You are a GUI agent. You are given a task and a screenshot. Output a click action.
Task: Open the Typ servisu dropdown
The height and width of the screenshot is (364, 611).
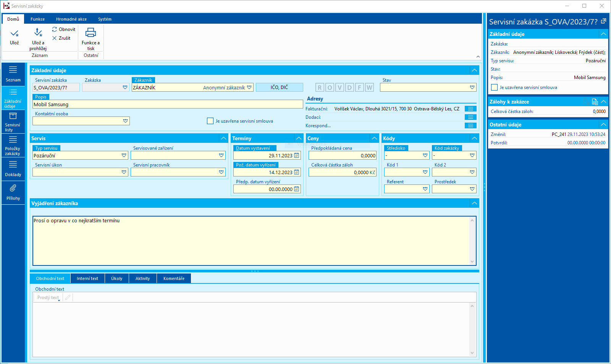pyautogui.click(x=124, y=155)
